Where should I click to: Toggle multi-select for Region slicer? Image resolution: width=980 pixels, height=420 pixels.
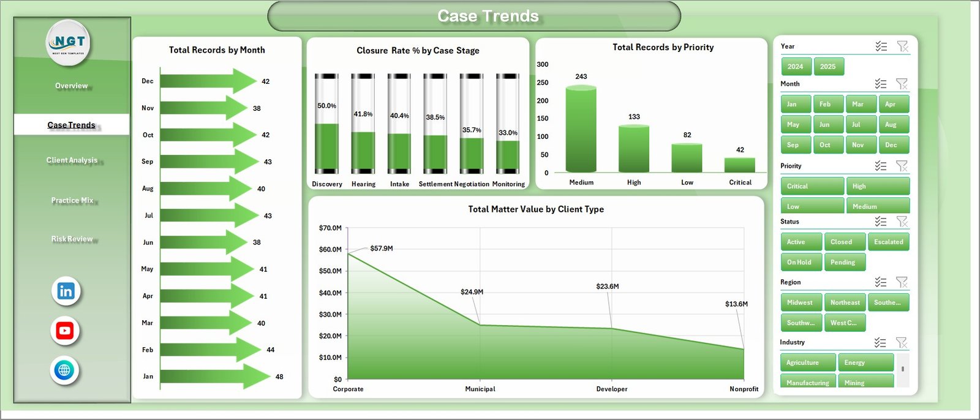(881, 282)
